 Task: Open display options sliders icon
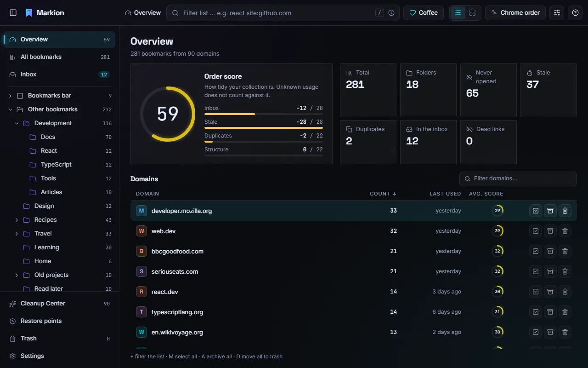(x=557, y=13)
